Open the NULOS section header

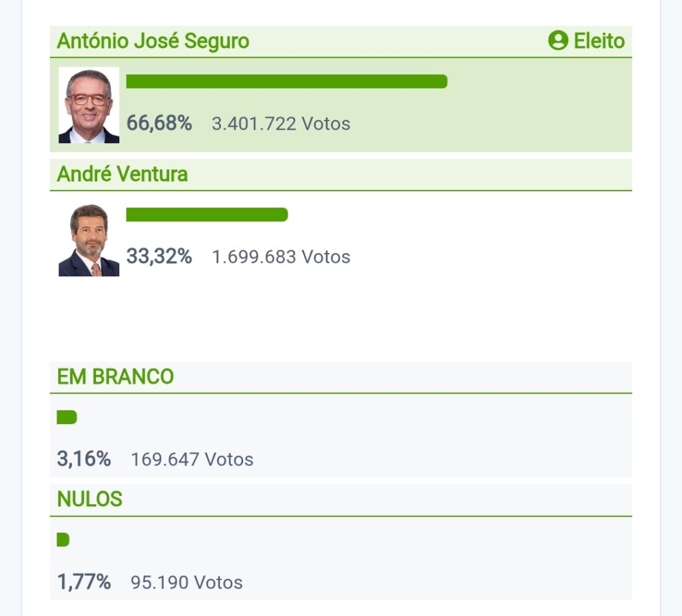(x=90, y=499)
